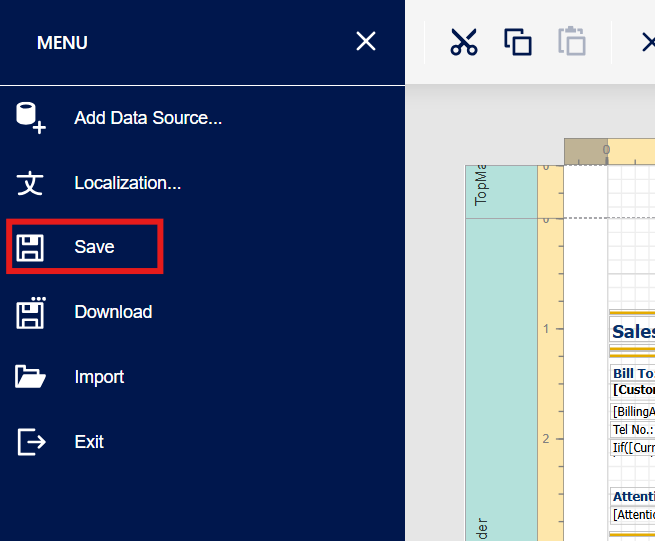The width and height of the screenshot is (655, 541).
Task: Click the MENU header title
Action: point(62,43)
